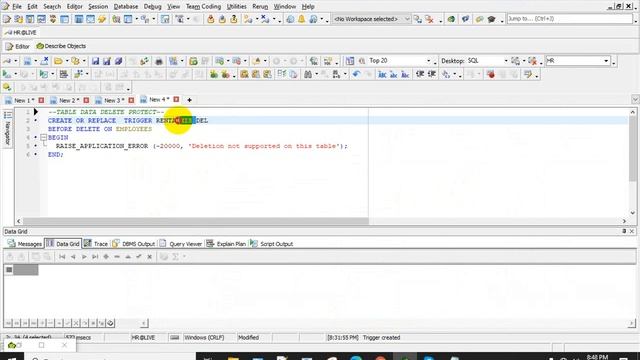Switch to the Messages tab
Viewport: 640px width, 360px height.
pos(25,244)
